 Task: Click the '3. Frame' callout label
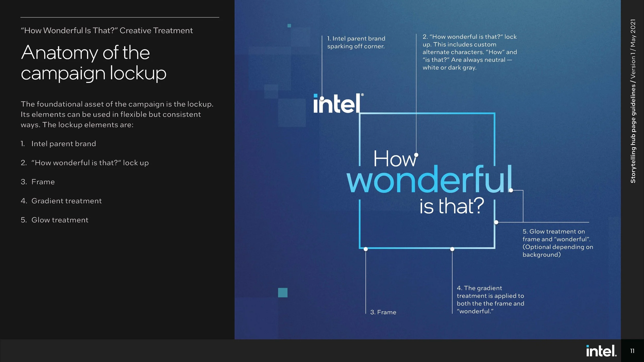tap(383, 312)
